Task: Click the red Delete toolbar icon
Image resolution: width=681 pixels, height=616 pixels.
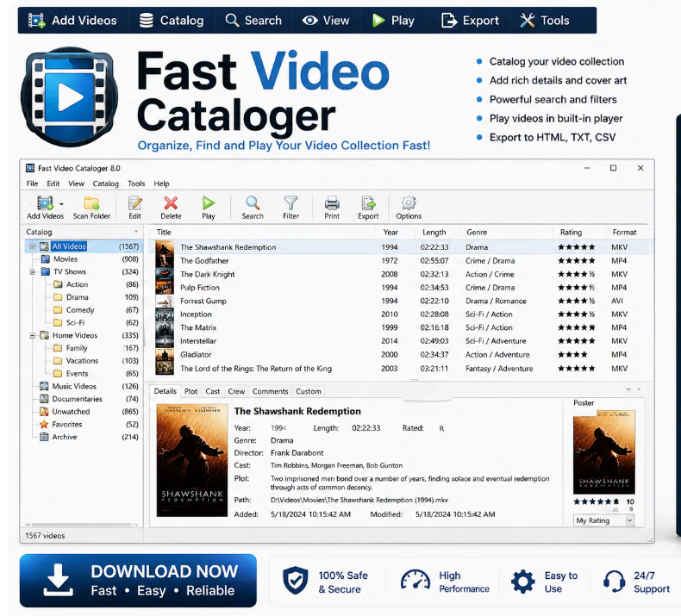Action: point(171,202)
